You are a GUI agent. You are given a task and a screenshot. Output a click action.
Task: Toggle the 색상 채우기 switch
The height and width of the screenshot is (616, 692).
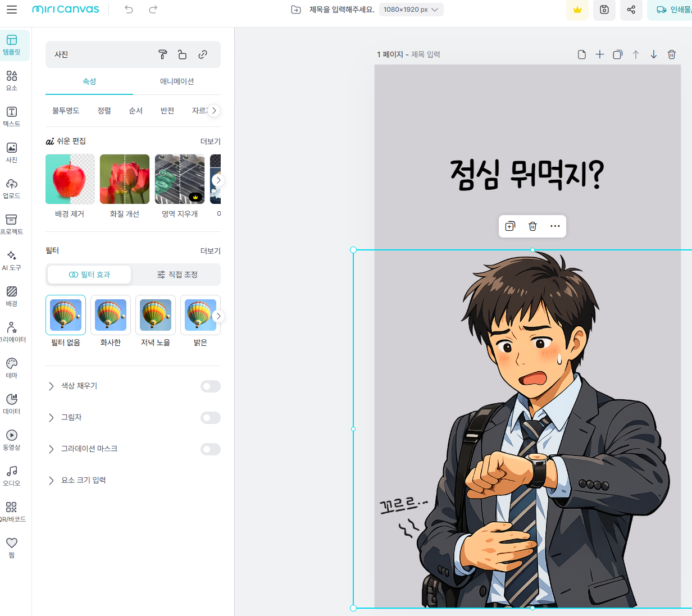[211, 386]
